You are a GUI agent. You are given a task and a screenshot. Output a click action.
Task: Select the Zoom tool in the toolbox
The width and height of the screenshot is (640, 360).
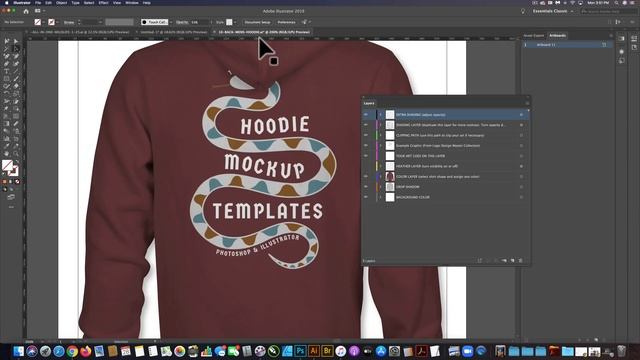[16, 153]
